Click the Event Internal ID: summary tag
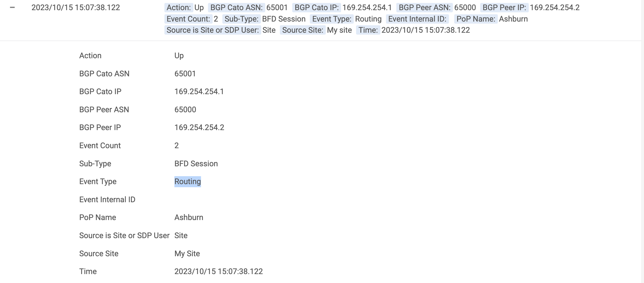Screen dimensions: 644x283 (417, 19)
